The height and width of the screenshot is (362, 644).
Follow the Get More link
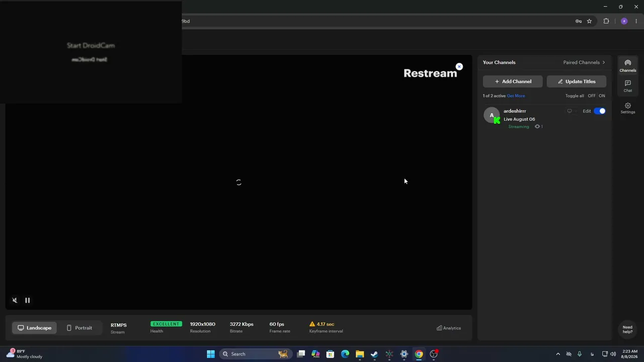coord(516,96)
